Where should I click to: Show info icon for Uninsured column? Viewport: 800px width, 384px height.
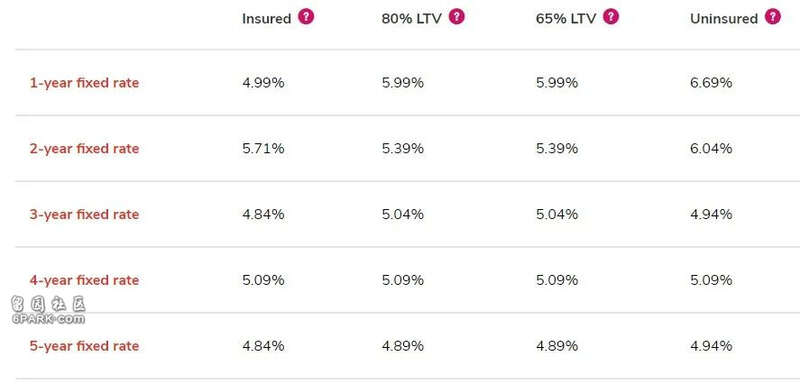[772, 17]
